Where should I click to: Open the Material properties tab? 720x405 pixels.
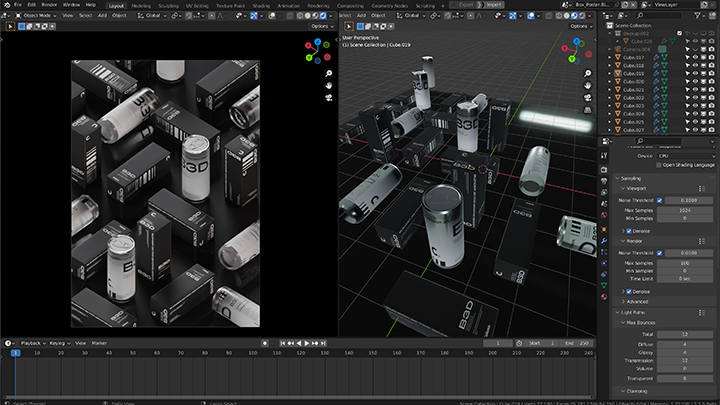604,297
